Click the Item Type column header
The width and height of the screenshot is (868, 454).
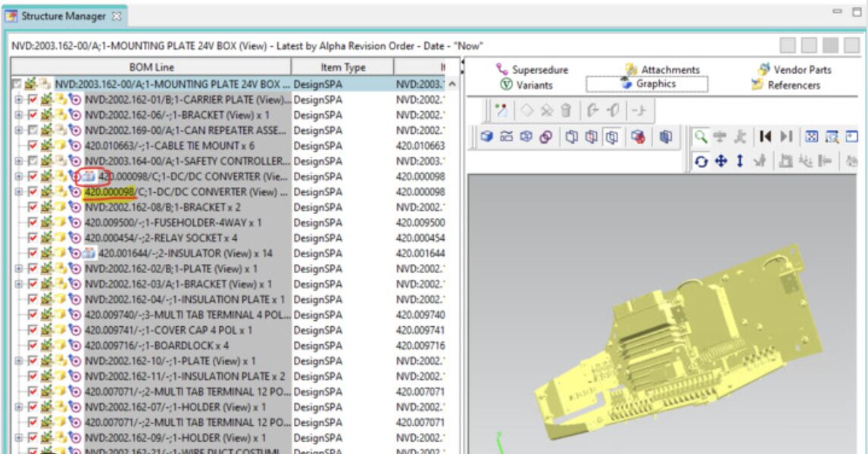click(342, 67)
